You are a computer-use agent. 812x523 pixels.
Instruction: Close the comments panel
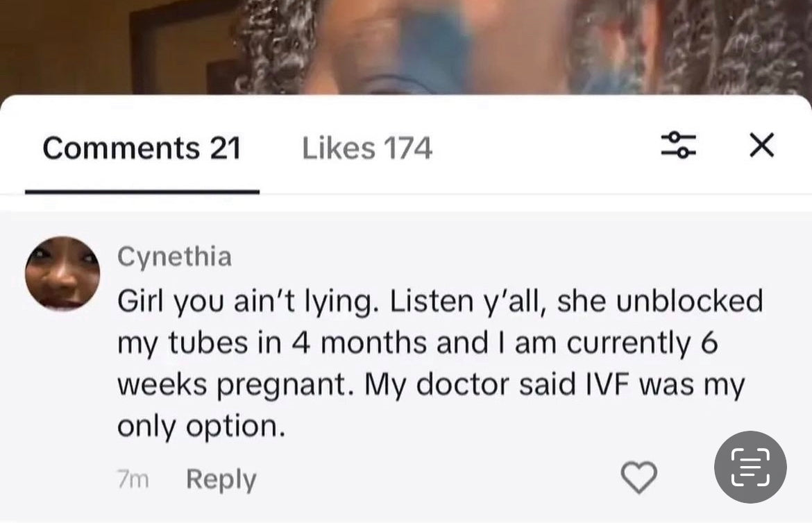pyautogui.click(x=762, y=145)
